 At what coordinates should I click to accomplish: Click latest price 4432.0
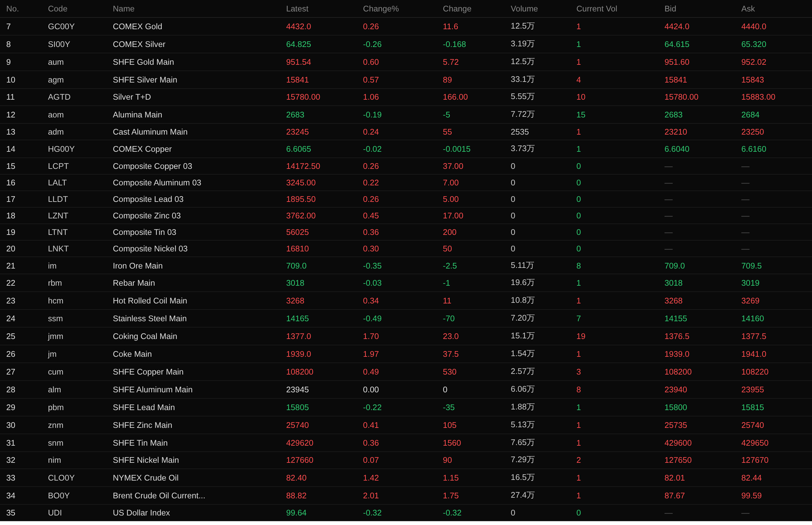point(298,27)
